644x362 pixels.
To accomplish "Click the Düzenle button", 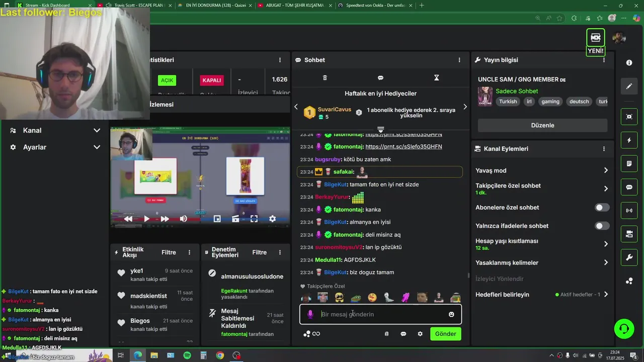I will [x=542, y=125].
